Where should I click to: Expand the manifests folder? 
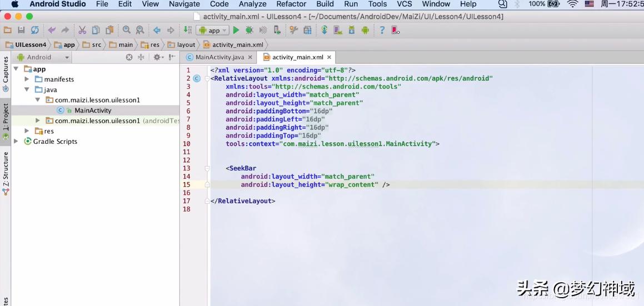[x=27, y=79]
